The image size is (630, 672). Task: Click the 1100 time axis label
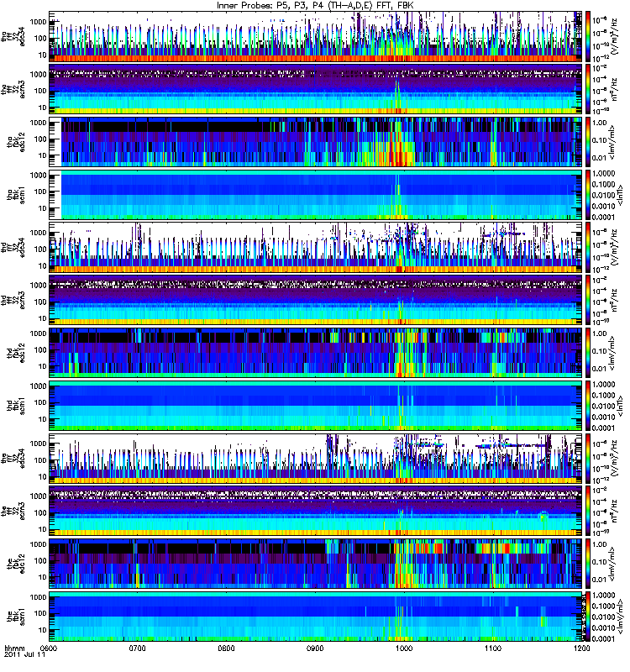(493, 648)
